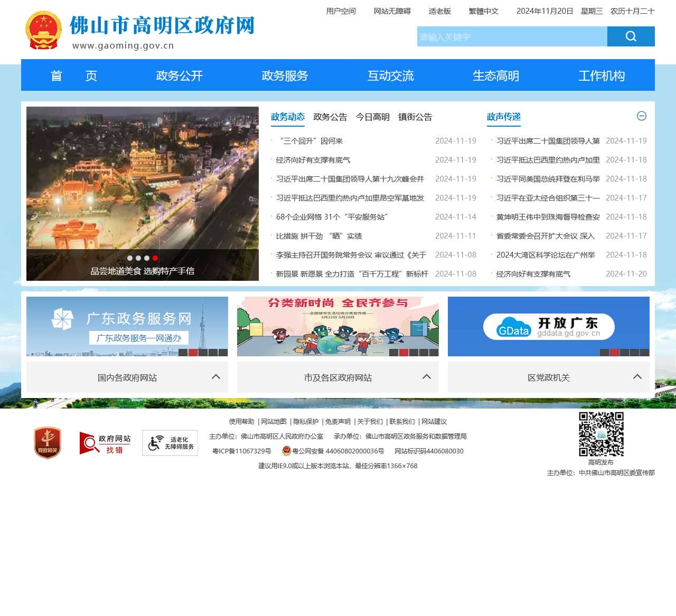This screenshot has height=616, width=676.
Task: Switch to the 政务动态 tab
Action: [x=288, y=117]
